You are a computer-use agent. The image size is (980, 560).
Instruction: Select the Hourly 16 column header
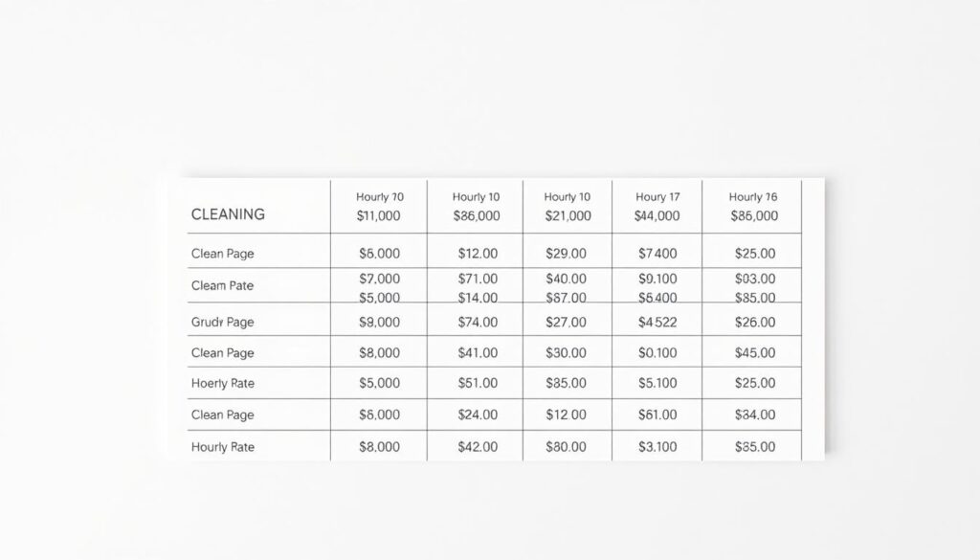click(x=753, y=196)
